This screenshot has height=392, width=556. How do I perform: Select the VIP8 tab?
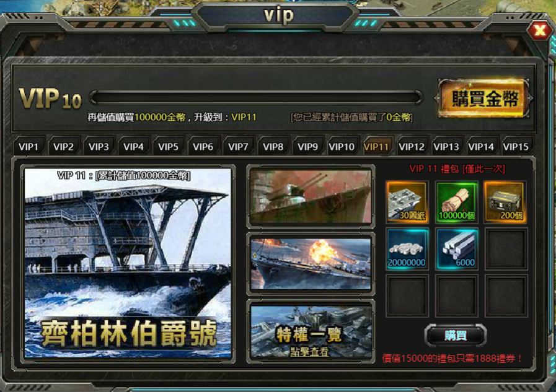click(273, 147)
